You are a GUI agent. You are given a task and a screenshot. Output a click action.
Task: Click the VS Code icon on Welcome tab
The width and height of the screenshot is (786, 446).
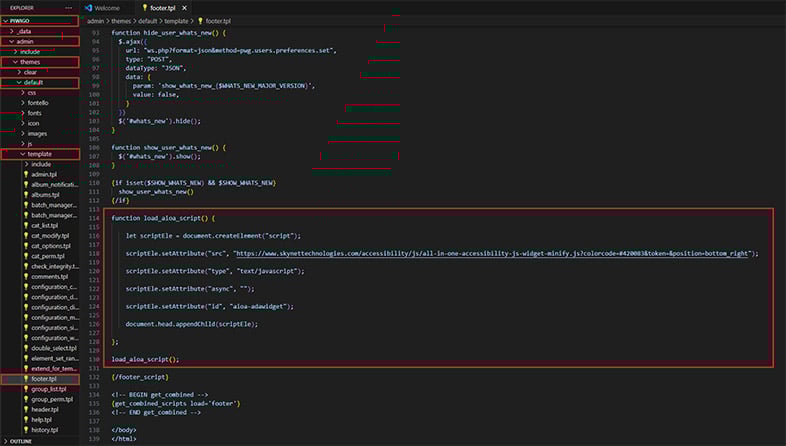(x=88, y=7)
